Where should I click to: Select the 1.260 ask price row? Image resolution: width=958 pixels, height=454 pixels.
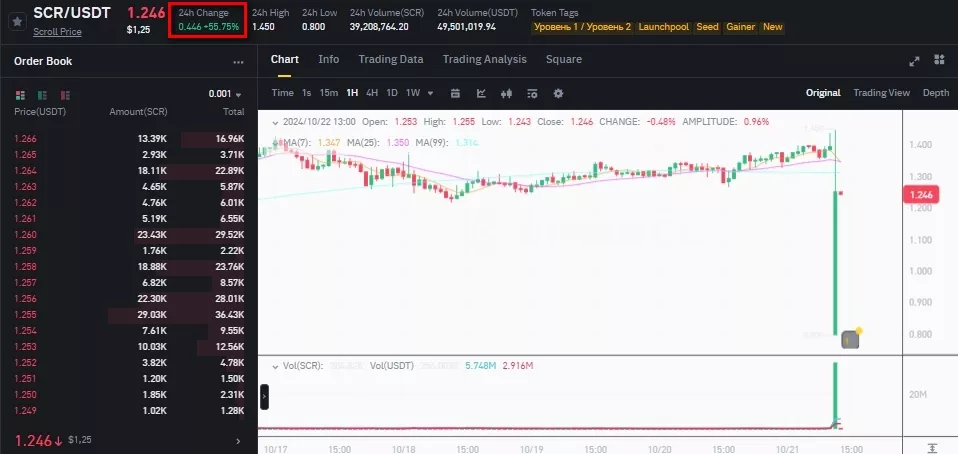point(129,235)
